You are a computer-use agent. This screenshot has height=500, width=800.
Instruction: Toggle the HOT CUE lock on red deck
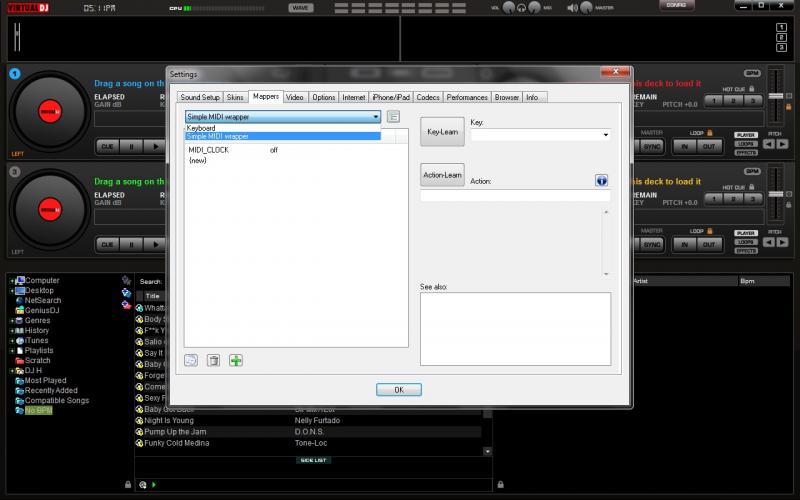click(752, 89)
